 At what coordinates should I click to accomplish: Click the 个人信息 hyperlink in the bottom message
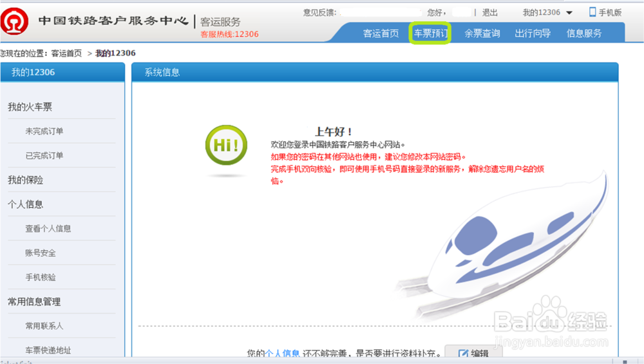click(x=282, y=353)
